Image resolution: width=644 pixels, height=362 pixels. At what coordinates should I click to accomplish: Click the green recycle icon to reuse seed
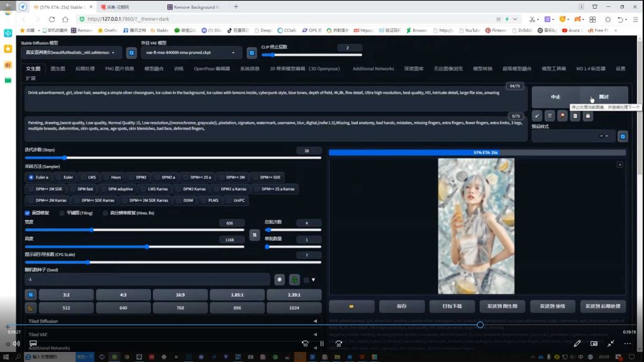[294, 280]
